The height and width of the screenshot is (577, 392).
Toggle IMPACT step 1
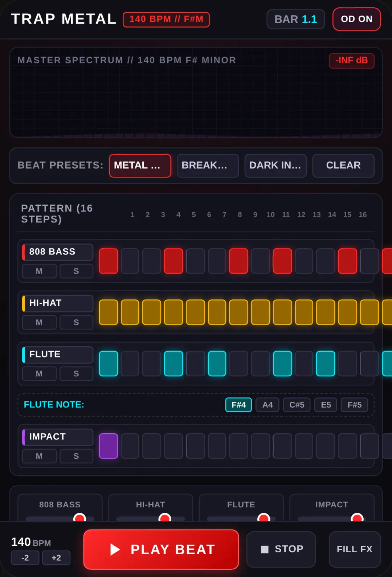coord(109,446)
